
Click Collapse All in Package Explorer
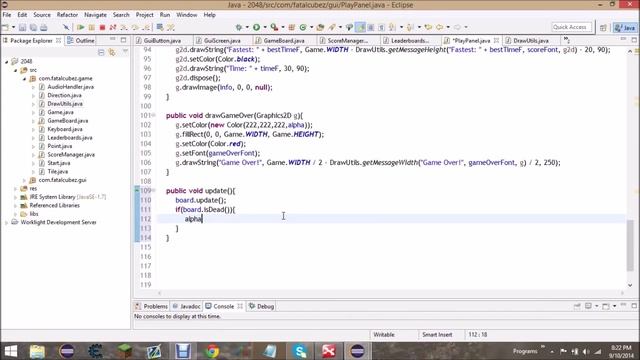[101, 52]
